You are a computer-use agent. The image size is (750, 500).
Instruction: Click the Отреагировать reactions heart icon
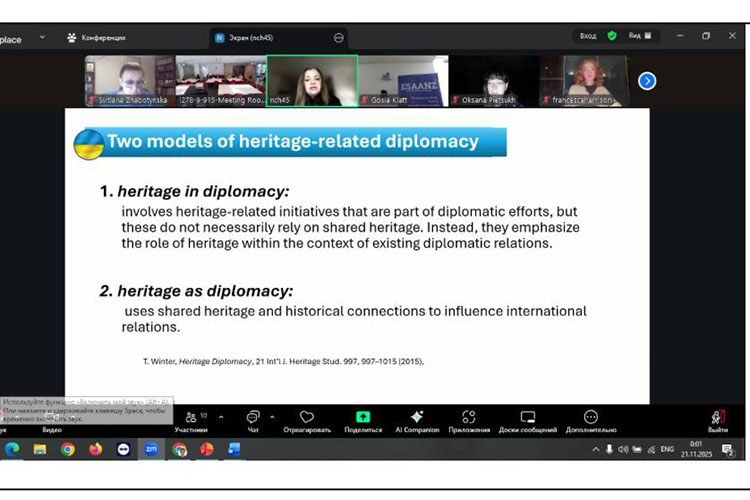pyautogui.click(x=307, y=418)
